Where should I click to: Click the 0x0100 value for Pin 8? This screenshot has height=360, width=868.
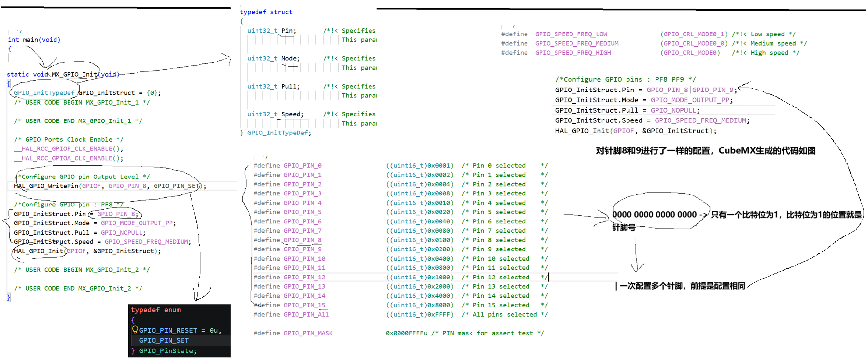[x=438, y=240]
